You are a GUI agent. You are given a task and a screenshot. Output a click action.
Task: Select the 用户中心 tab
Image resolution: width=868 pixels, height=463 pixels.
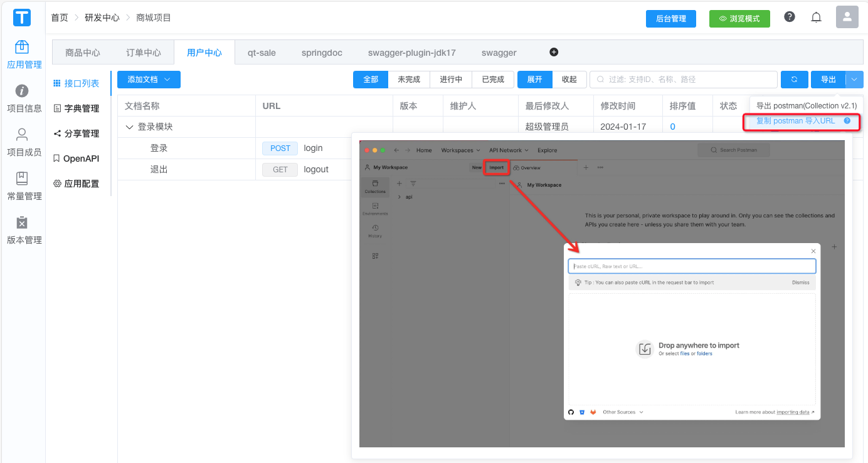coord(204,53)
